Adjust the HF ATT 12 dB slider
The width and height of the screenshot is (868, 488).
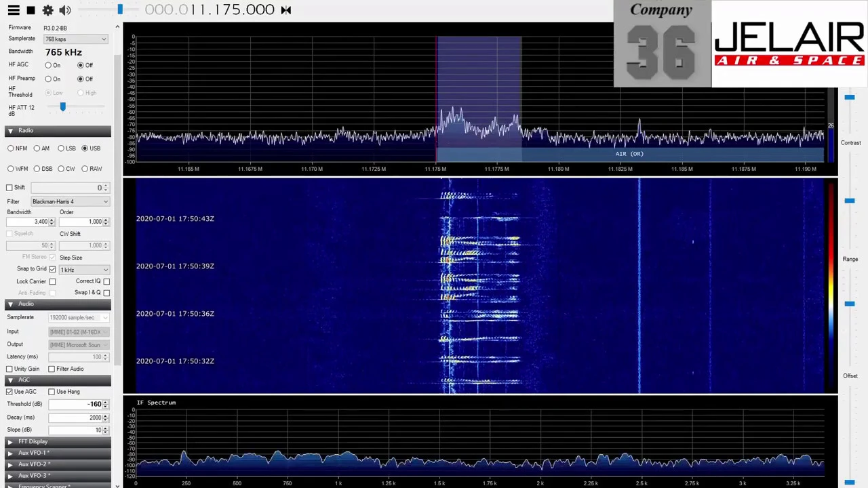tap(63, 107)
